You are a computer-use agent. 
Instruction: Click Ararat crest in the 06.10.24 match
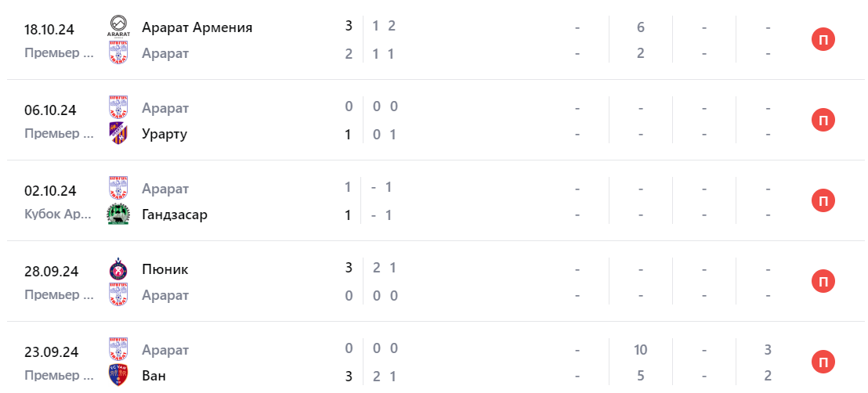[118, 107]
